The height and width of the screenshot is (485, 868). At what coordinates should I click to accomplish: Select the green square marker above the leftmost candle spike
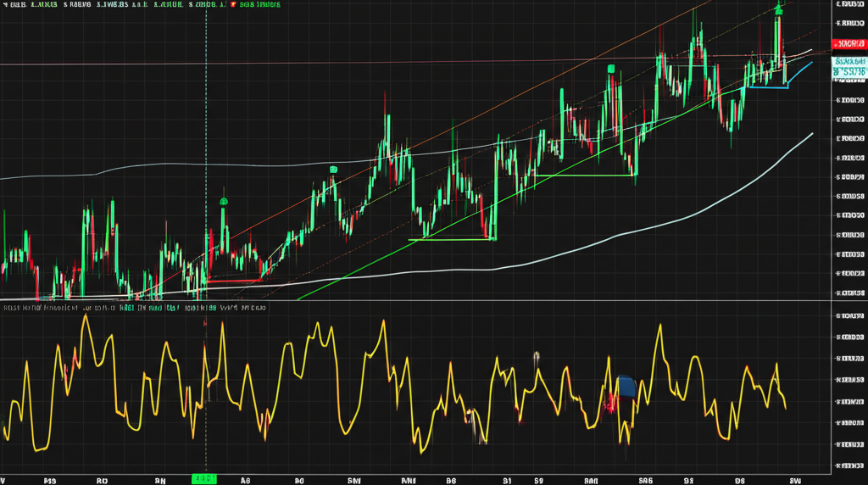tap(224, 202)
